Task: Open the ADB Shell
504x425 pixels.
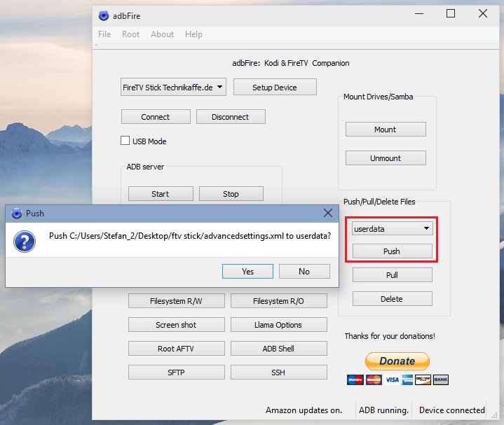Action: (279, 349)
